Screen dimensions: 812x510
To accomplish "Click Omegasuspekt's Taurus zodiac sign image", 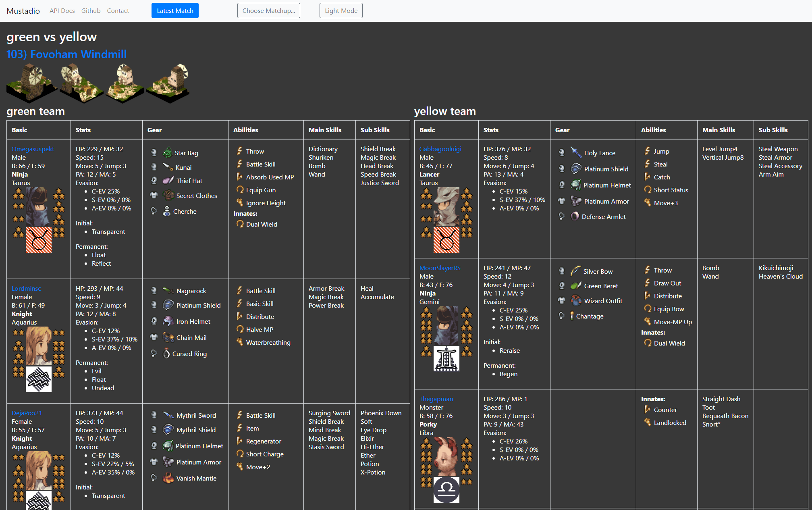I will click(x=39, y=240).
